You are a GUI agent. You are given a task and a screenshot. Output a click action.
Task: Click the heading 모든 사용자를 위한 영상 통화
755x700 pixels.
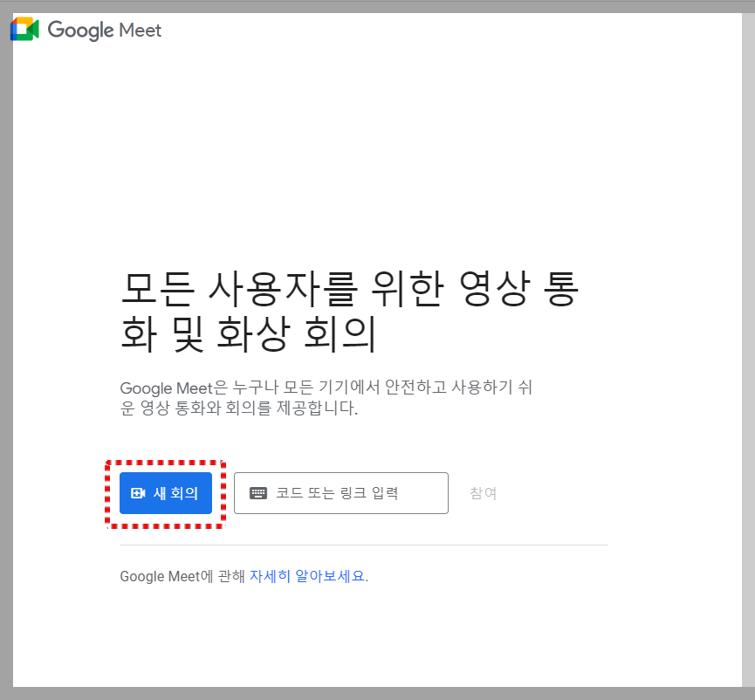click(x=349, y=311)
